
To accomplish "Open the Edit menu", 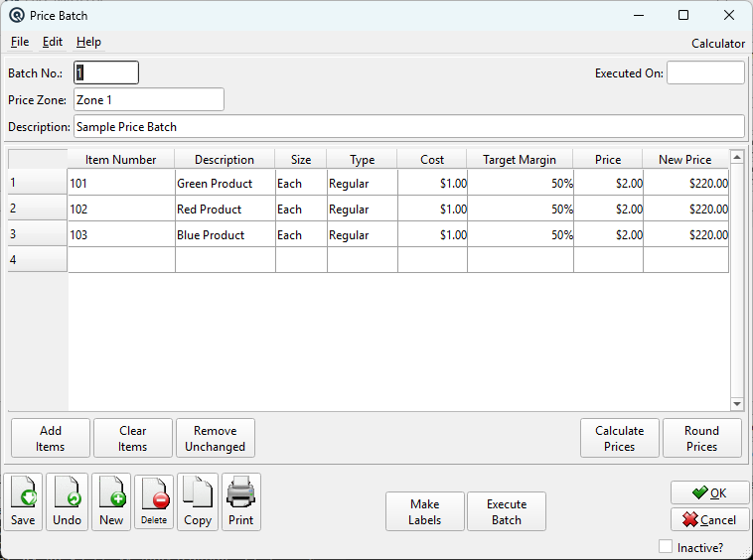I will [53, 42].
